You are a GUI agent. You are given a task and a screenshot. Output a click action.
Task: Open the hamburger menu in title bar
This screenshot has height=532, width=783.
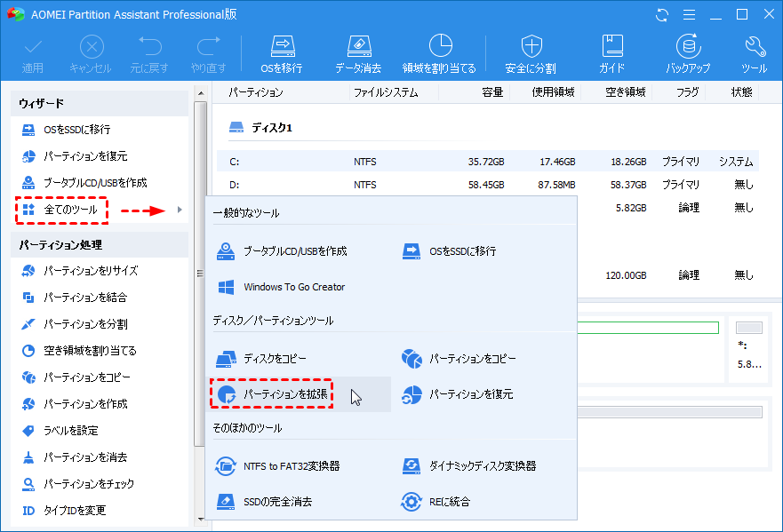click(x=689, y=15)
